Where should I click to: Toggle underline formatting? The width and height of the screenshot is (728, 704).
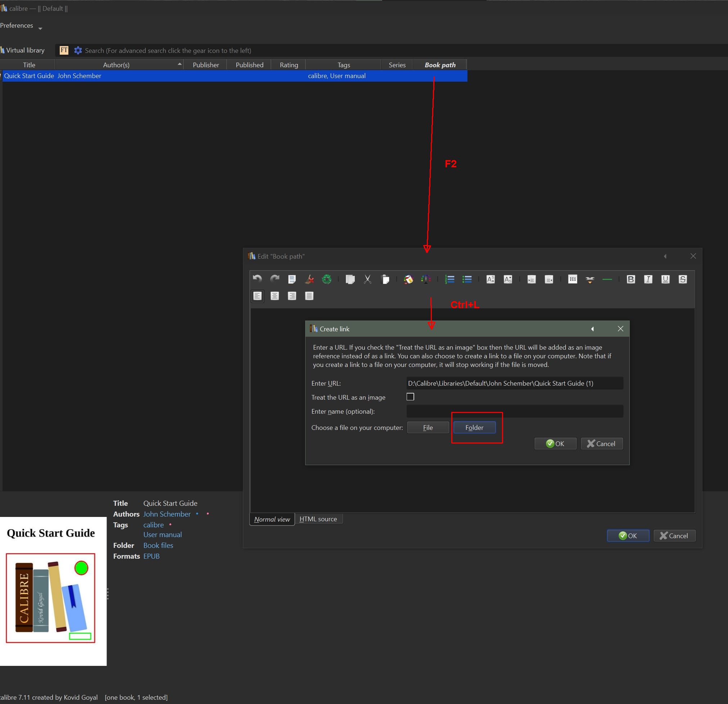(665, 279)
